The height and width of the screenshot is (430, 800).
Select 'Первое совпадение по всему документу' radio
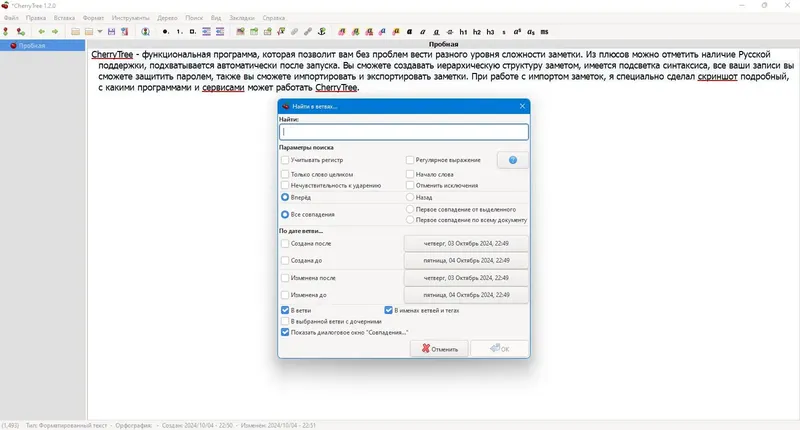click(x=410, y=220)
